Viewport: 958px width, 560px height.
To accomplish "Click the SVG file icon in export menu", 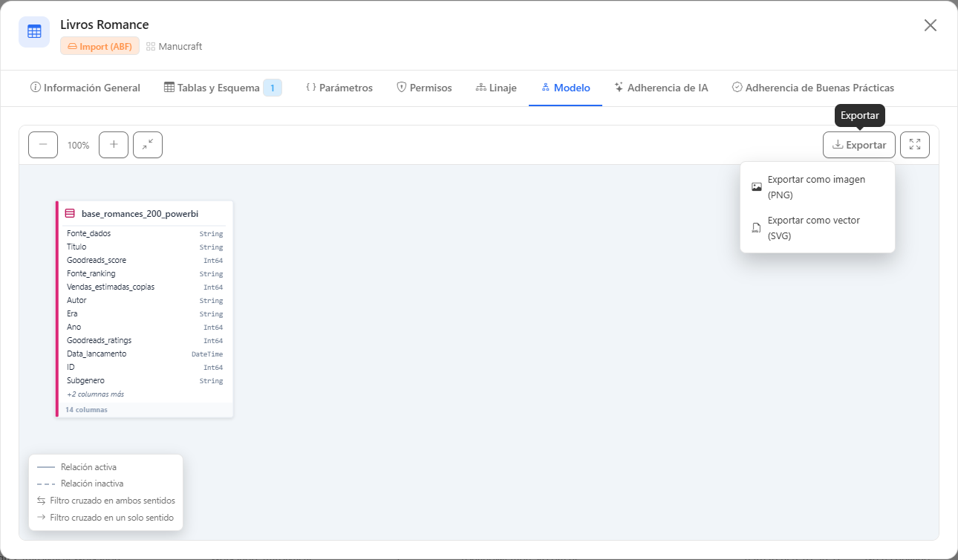I will (756, 228).
